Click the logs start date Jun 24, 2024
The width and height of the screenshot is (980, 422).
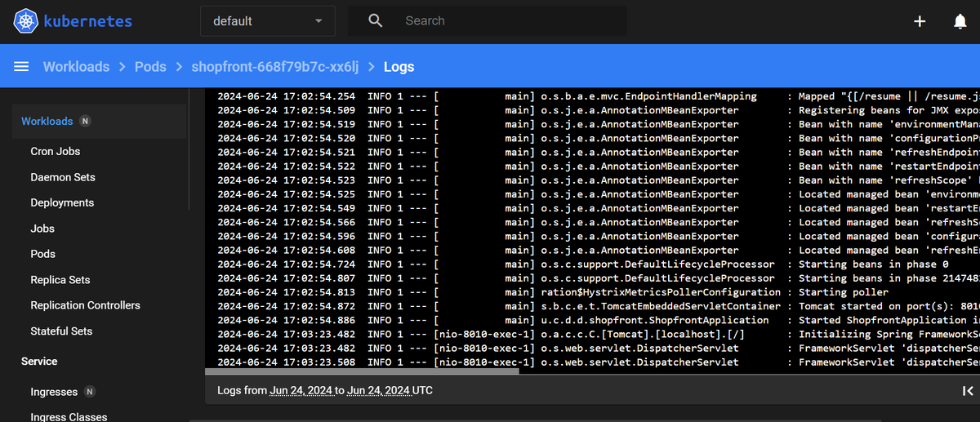(301, 390)
